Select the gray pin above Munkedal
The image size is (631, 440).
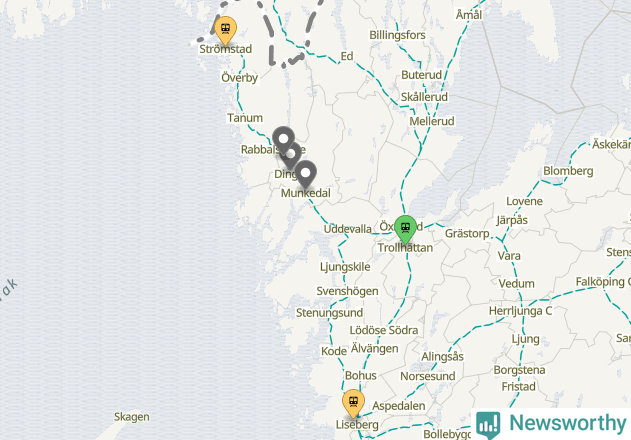(305, 174)
